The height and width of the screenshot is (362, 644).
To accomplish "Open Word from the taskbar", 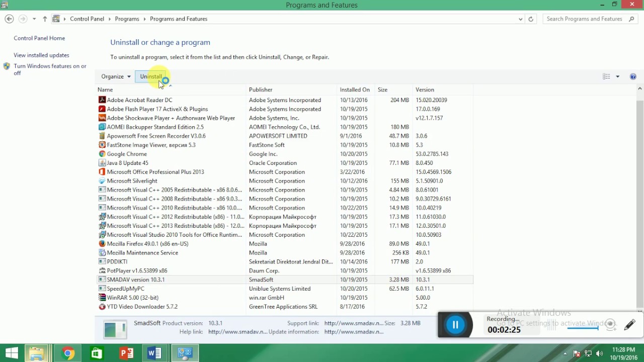I will click(x=154, y=353).
